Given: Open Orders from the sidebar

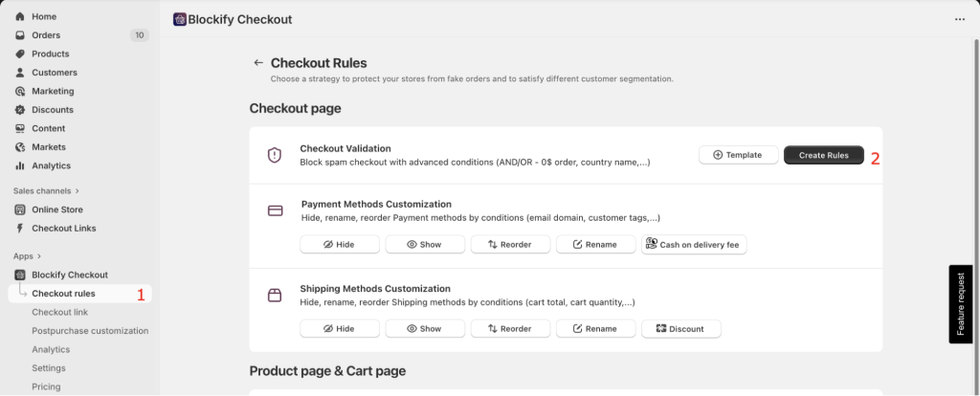Looking at the screenshot, I should coord(45,35).
